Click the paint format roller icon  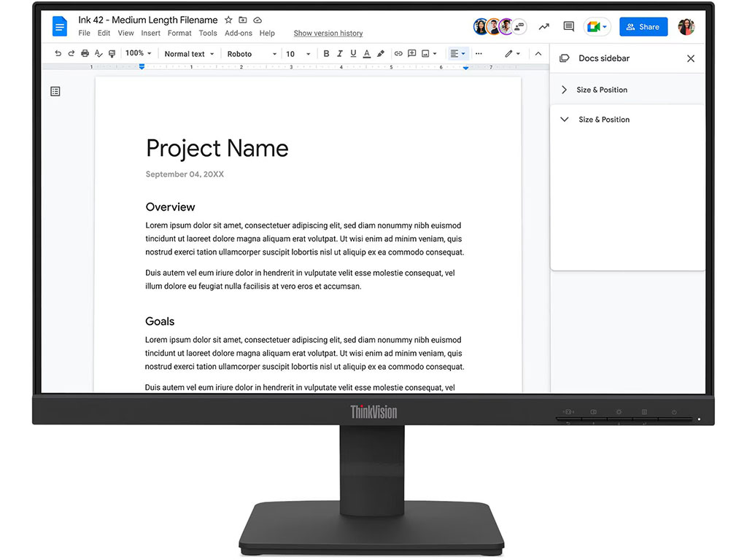coord(112,54)
